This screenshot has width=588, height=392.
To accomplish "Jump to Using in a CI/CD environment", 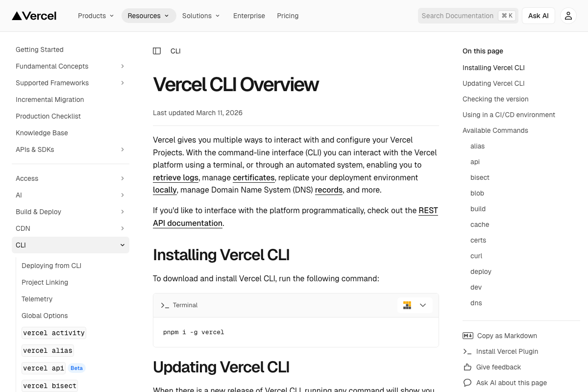I will [x=509, y=115].
